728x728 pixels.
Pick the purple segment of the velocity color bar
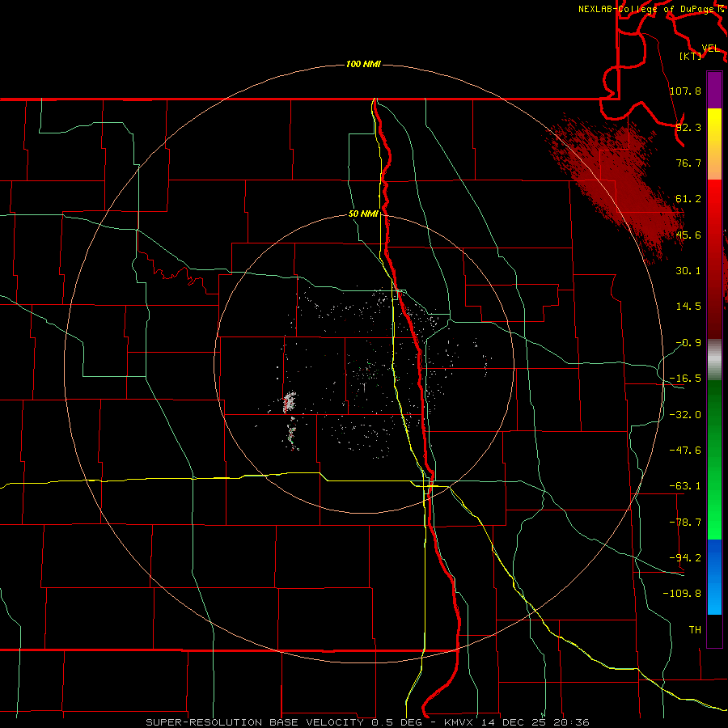tap(714, 90)
